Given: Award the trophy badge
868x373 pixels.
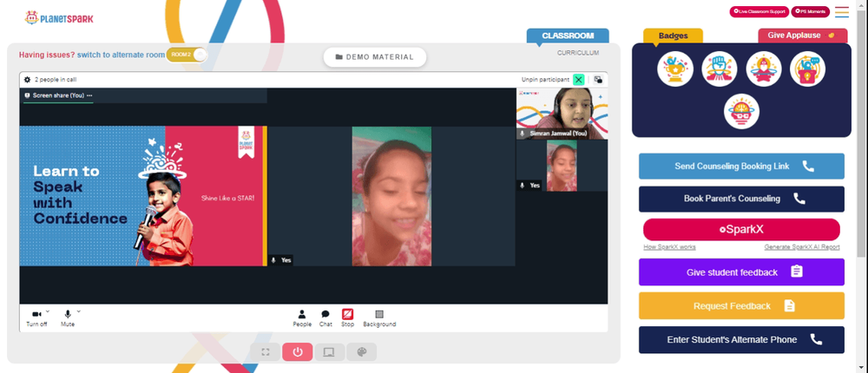Looking at the screenshot, I should tap(675, 69).
